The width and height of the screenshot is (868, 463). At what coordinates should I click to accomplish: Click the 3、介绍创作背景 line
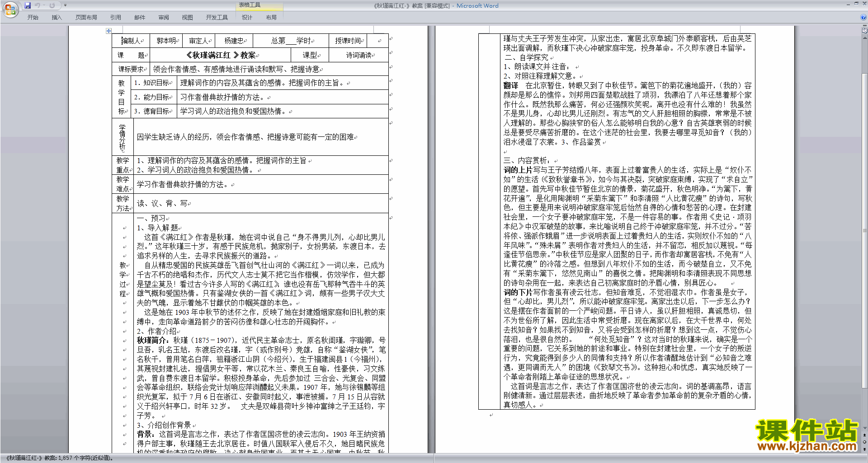pyautogui.click(x=164, y=425)
